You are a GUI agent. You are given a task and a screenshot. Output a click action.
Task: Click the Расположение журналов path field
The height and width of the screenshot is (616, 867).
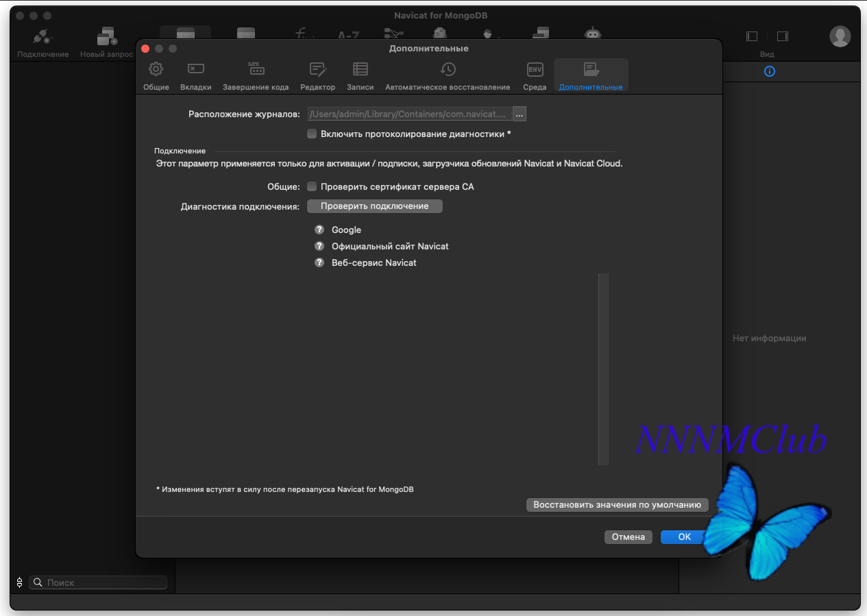[410, 114]
